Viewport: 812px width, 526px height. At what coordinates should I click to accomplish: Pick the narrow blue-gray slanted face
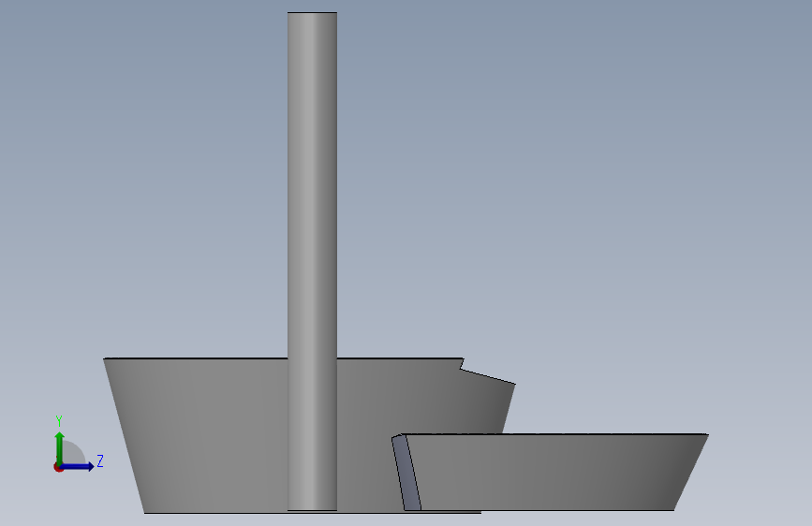pyautogui.click(x=406, y=474)
